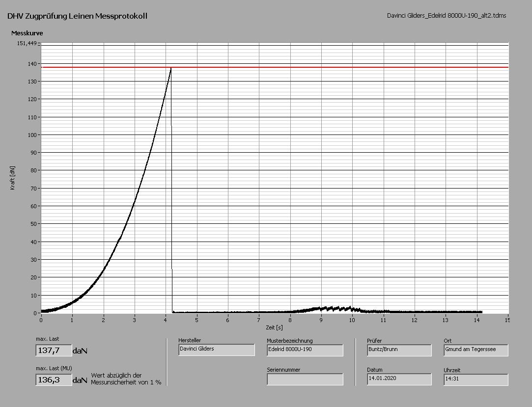The height and width of the screenshot is (407, 532).
Task: Click the Musterbezeichnung label
Action: click(290, 341)
